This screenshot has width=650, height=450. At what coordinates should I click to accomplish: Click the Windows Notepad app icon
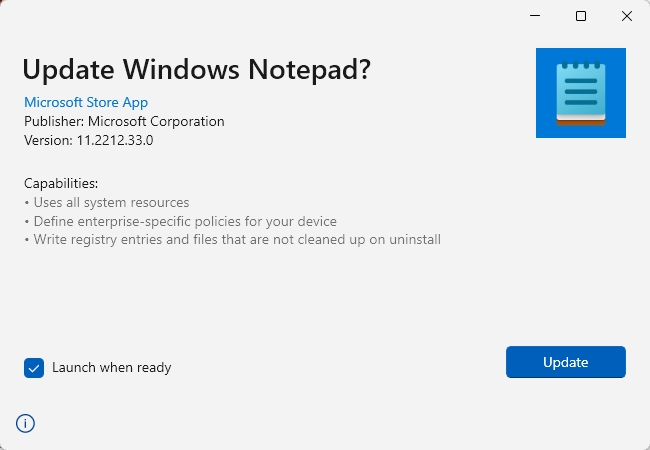tap(581, 93)
